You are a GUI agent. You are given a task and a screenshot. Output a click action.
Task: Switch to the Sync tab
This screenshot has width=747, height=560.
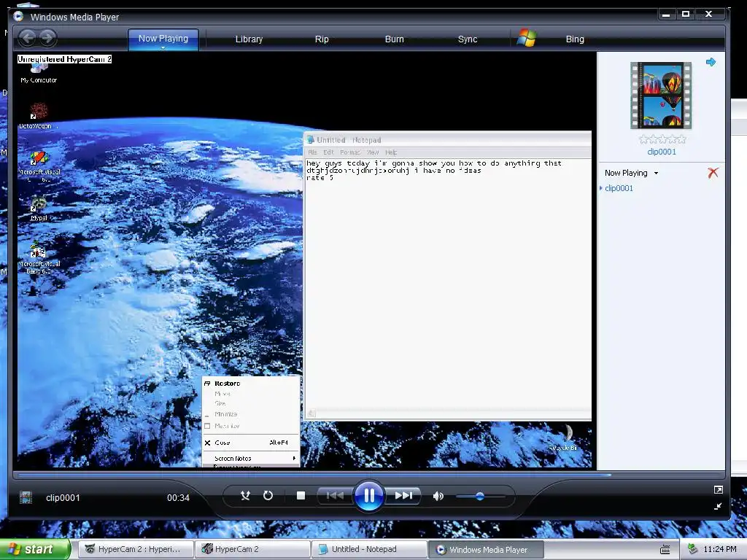point(468,39)
